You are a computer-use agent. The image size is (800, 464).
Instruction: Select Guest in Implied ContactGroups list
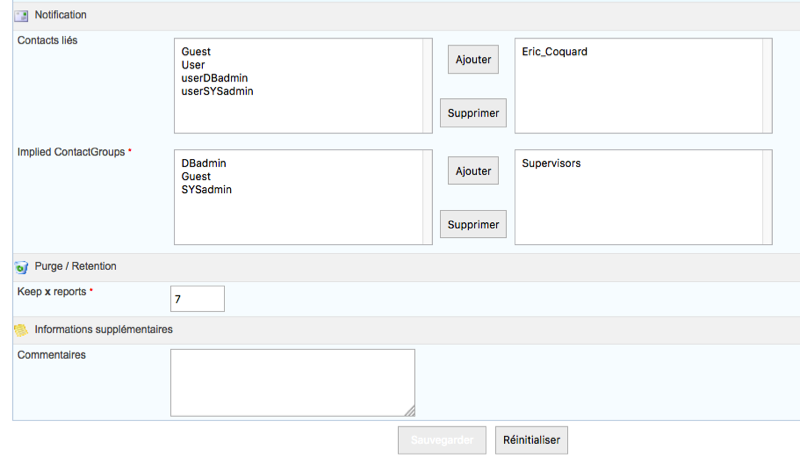click(196, 176)
